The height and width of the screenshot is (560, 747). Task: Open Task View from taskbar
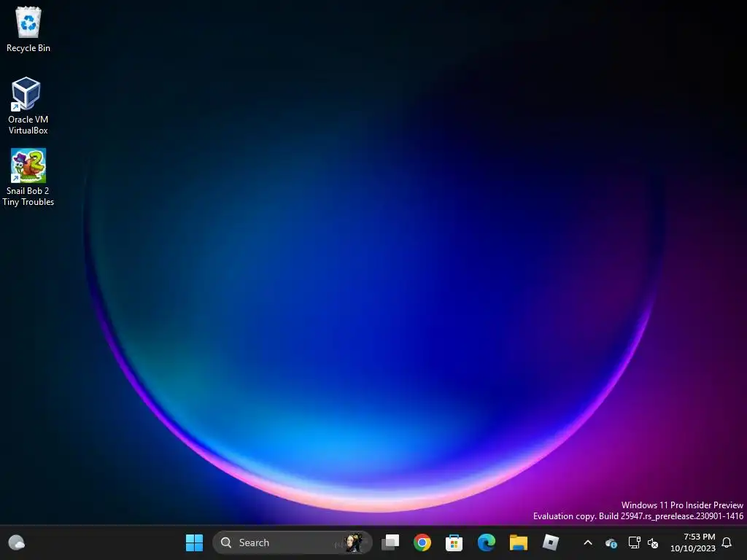(x=390, y=542)
